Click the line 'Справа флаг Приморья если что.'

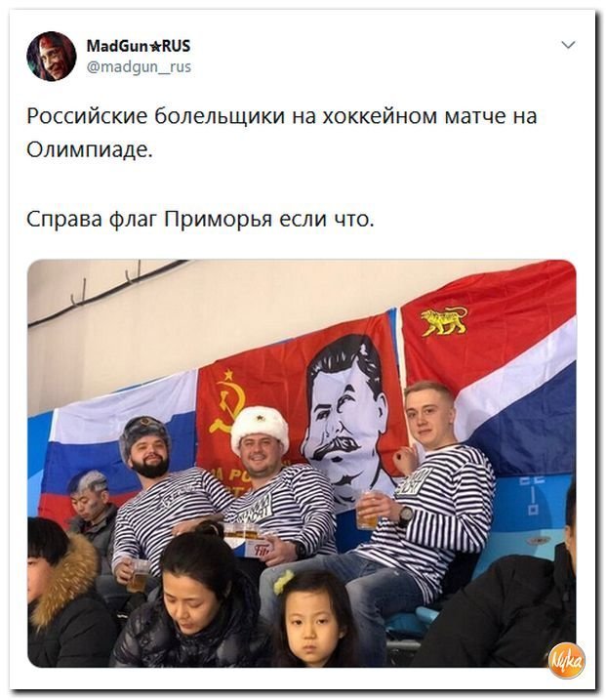(200, 220)
